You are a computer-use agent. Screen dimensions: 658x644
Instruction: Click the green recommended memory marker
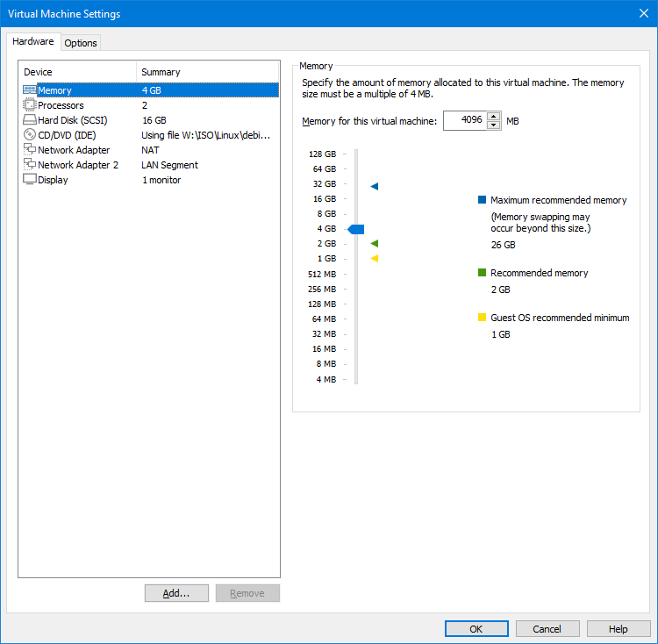click(374, 243)
